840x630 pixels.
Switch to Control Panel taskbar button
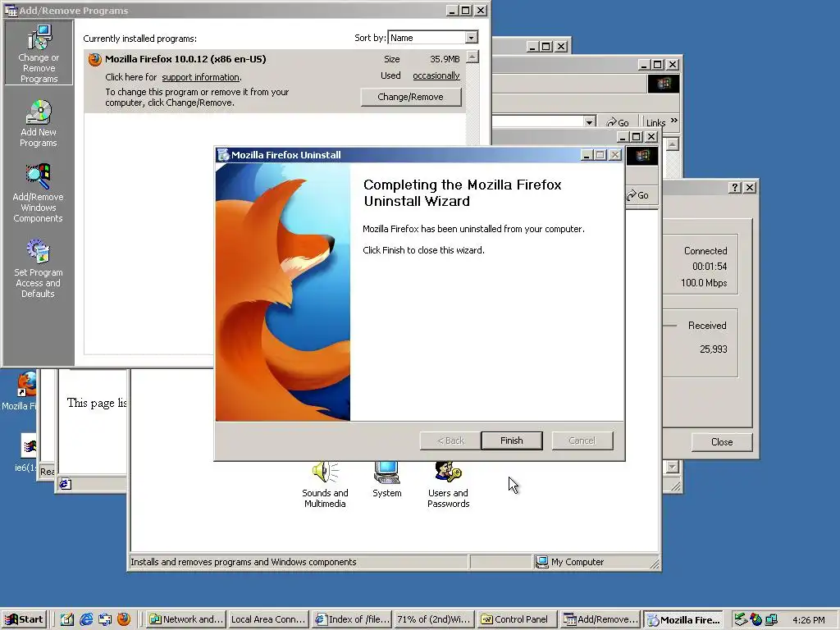pyautogui.click(x=517, y=619)
